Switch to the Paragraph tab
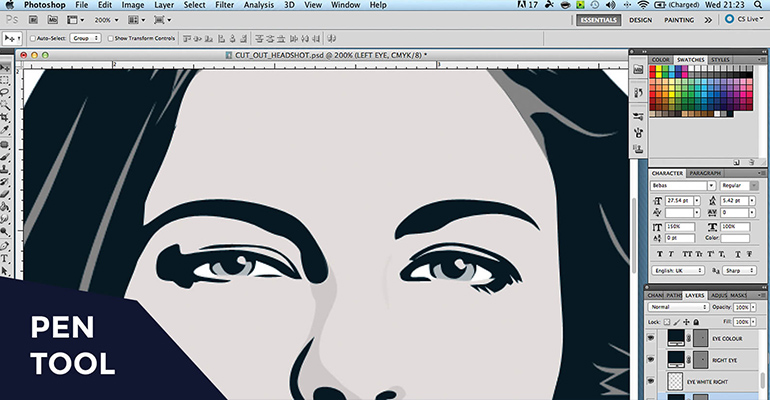 (x=705, y=173)
